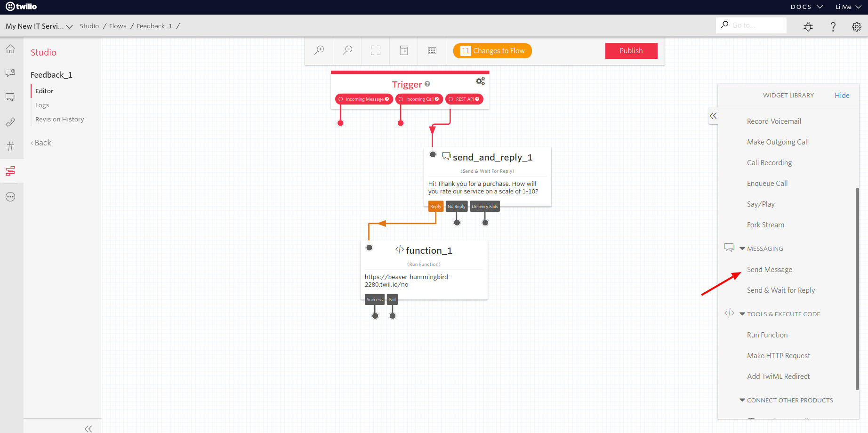Select the Studio icon in the left sidebar

tap(10, 171)
